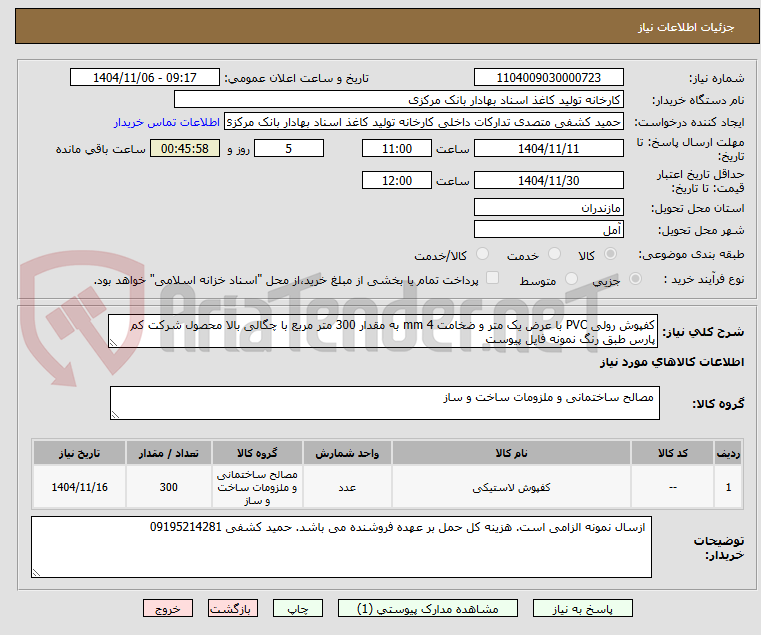
Task: Click the تعداد / مقدار column header
Action: point(168,453)
